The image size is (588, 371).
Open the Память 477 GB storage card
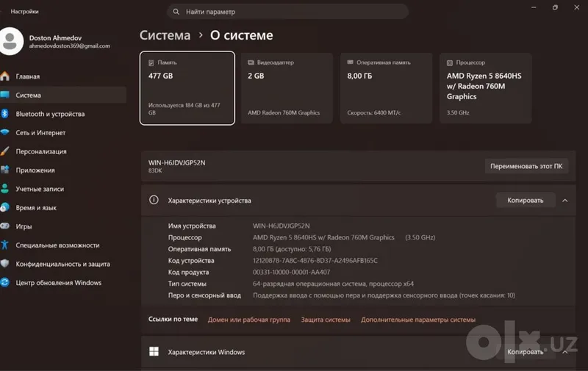(x=187, y=88)
